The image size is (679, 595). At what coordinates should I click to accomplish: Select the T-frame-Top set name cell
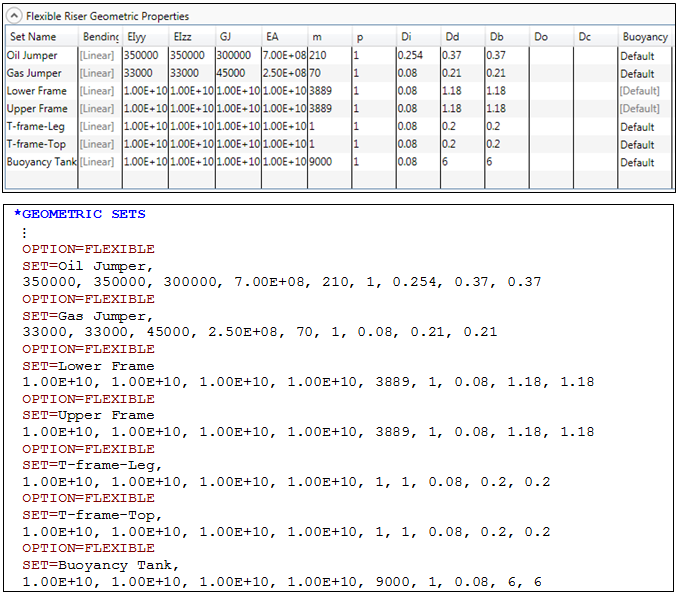click(42, 144)
